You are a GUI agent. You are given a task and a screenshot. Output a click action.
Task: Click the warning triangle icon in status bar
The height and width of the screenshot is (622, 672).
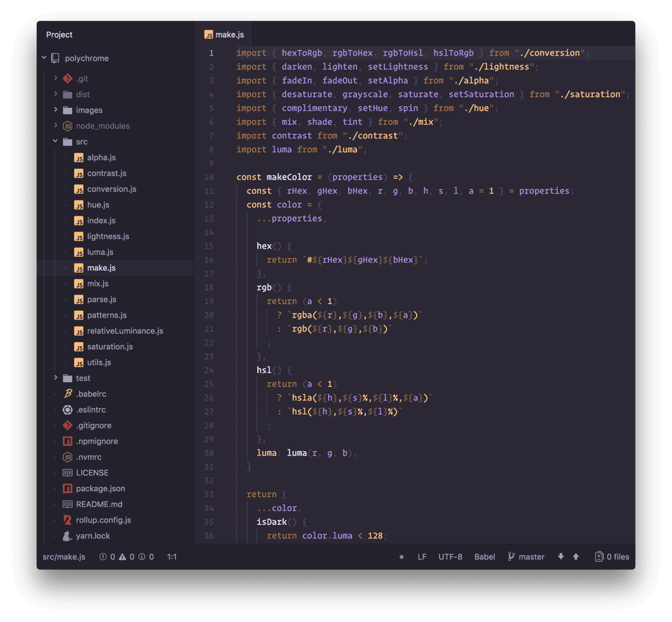tap(123, 556)
